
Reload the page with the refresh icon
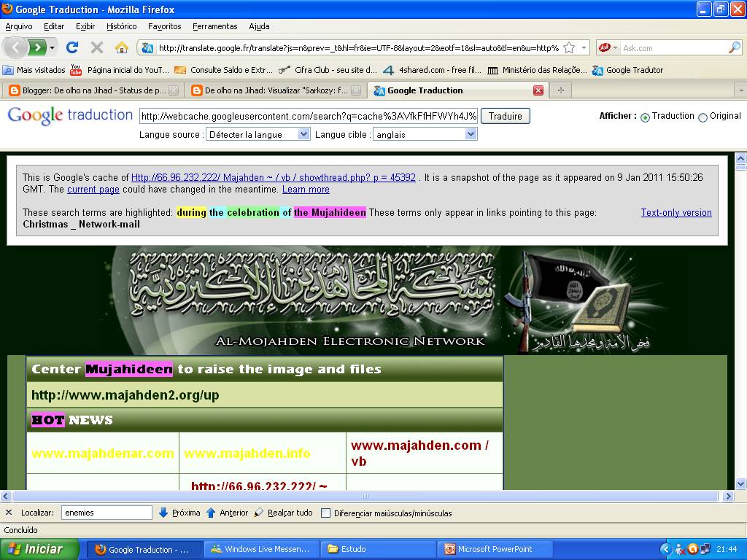click(72, 47)
